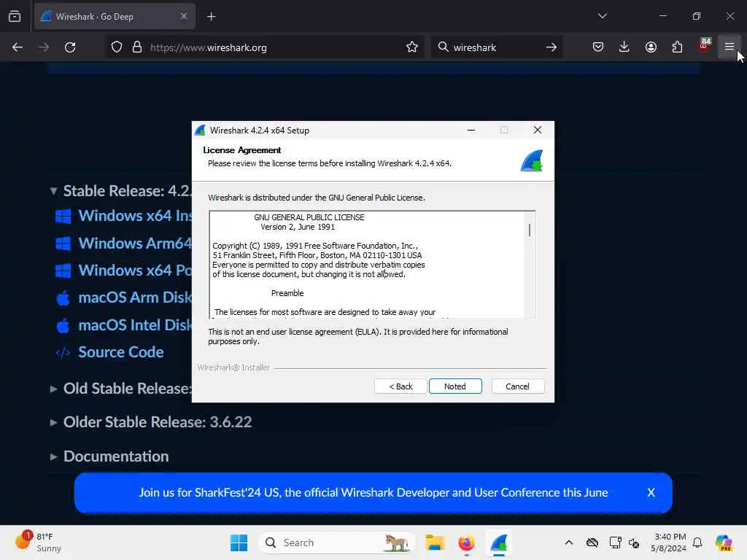Open the Firefox extensions puzzle icon
Screen dimensions: 747x560
(x=677, y=47)
